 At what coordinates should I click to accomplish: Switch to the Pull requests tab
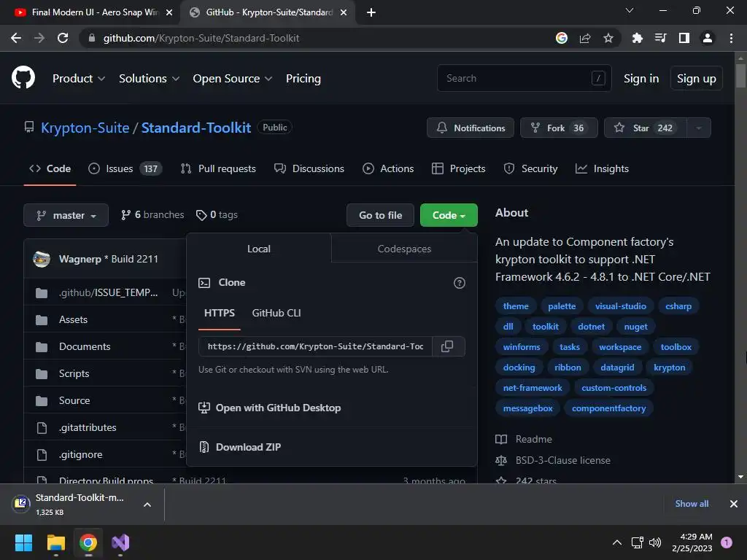click(218, 168)
